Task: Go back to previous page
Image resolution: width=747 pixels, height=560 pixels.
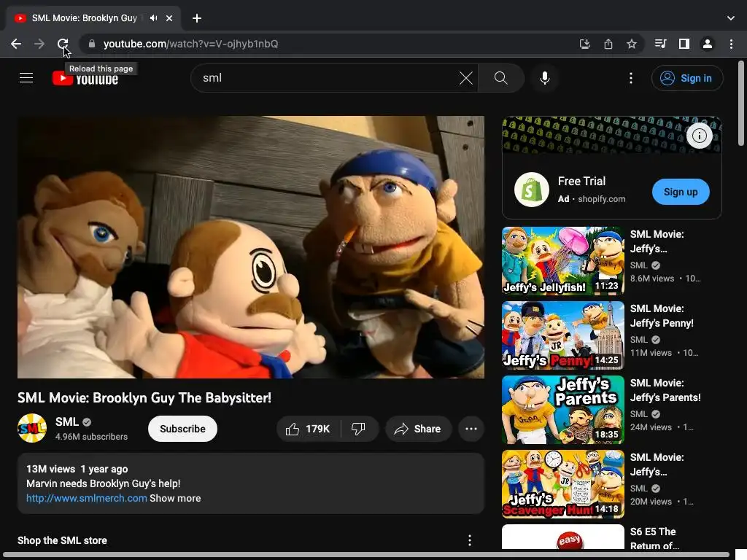Action: (16, 44)
